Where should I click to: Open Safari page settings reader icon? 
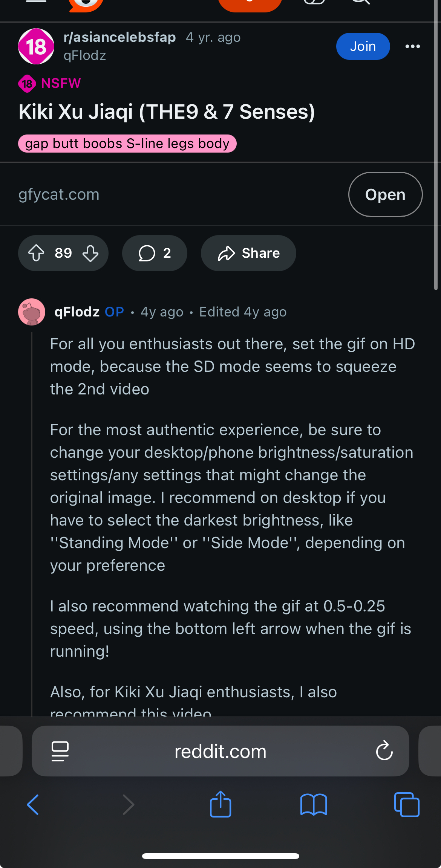tap(60, 751)
